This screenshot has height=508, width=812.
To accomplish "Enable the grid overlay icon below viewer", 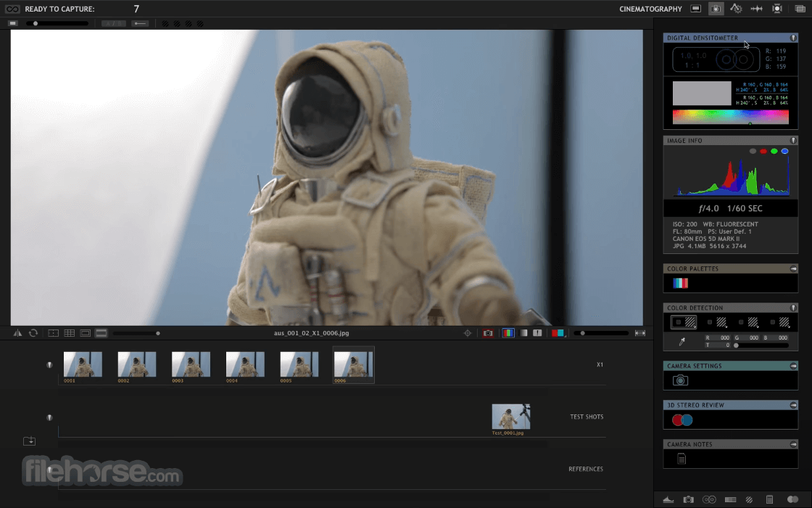I will (x=70, y=333).
